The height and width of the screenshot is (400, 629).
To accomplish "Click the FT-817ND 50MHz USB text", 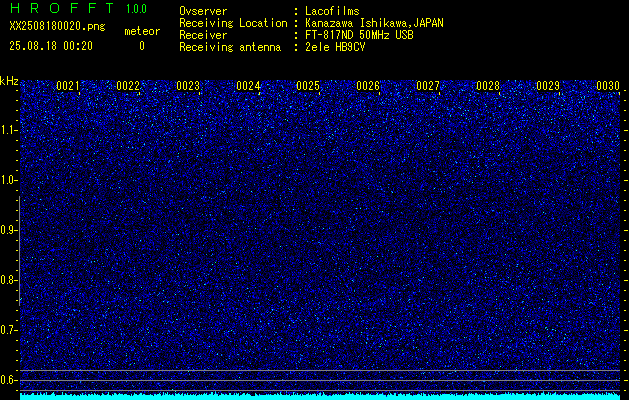I will point(359,35).
